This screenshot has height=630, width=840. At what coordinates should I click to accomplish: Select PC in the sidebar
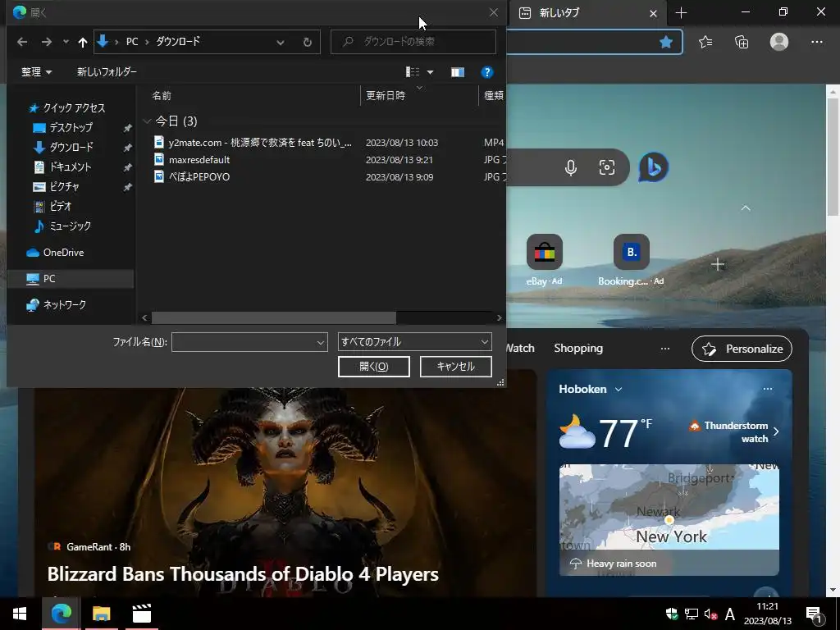point(71,279)
